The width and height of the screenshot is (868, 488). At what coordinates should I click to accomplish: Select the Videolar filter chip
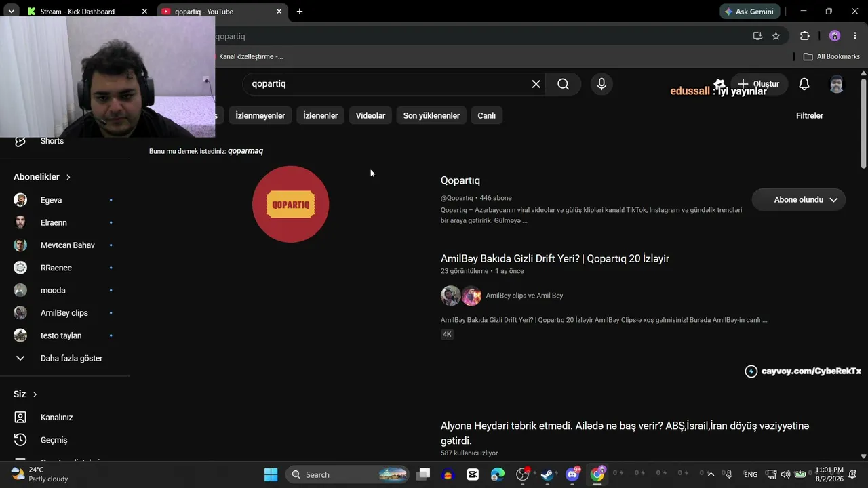(370, 116)
